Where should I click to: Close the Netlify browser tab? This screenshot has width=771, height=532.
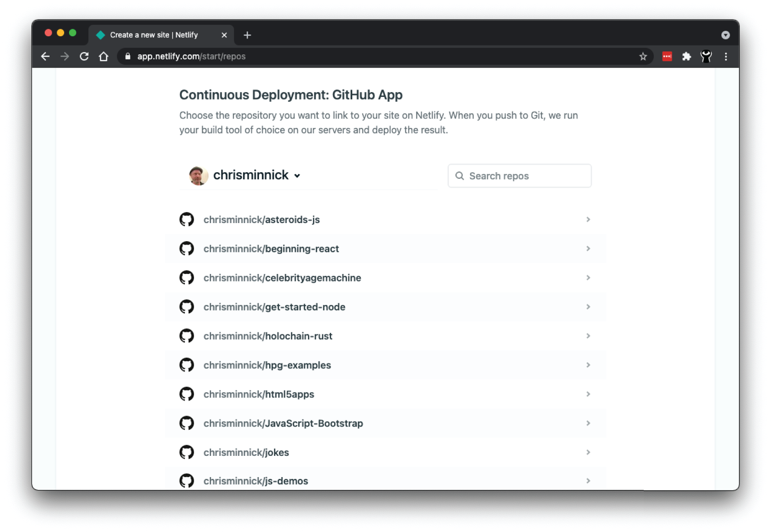point(224,35)
